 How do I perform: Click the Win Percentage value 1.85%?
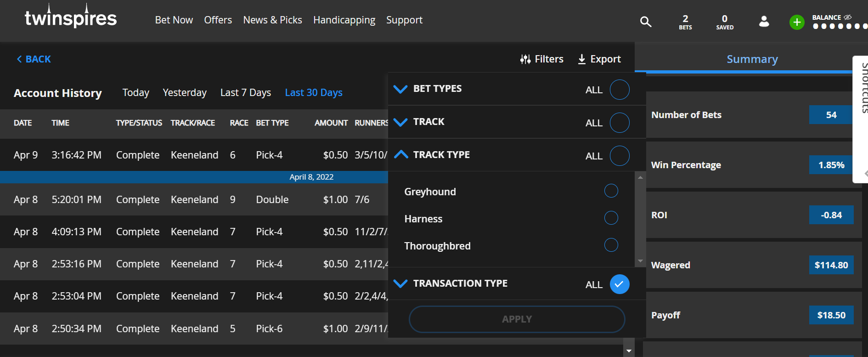831,165
